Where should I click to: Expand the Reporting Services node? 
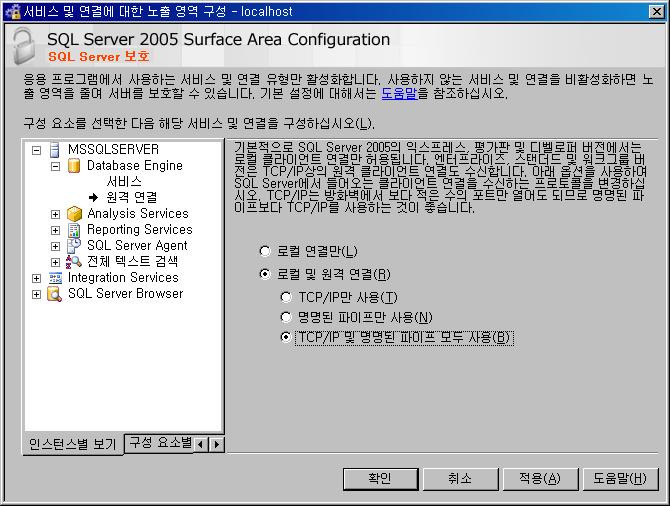click(56, 230)
